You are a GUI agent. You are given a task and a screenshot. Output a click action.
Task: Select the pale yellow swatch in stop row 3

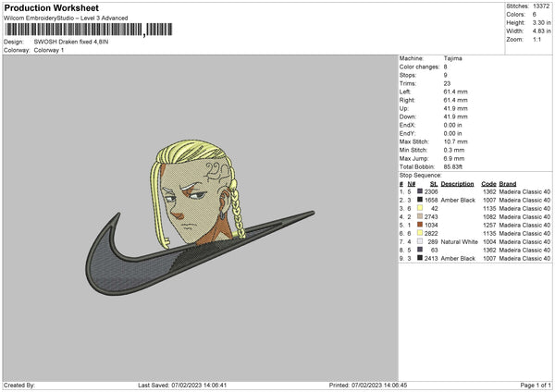420,208
